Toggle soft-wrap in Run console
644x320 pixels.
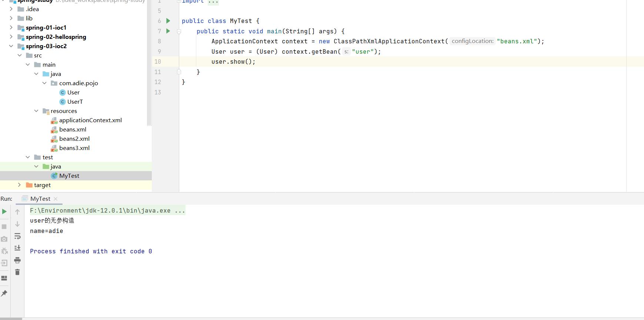coord(17,236)
